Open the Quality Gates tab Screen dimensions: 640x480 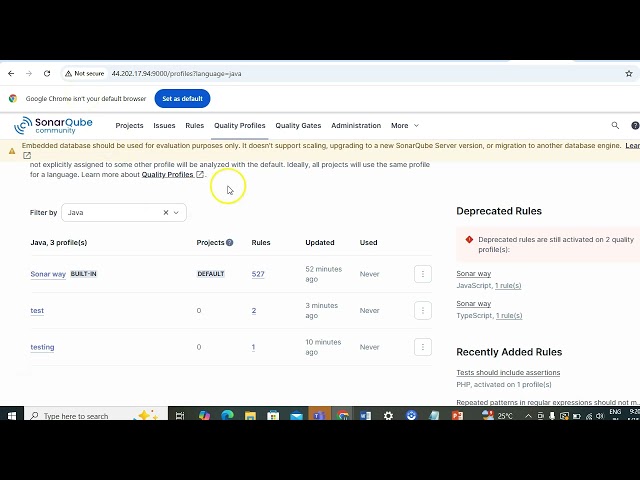[x=298, y=125]
